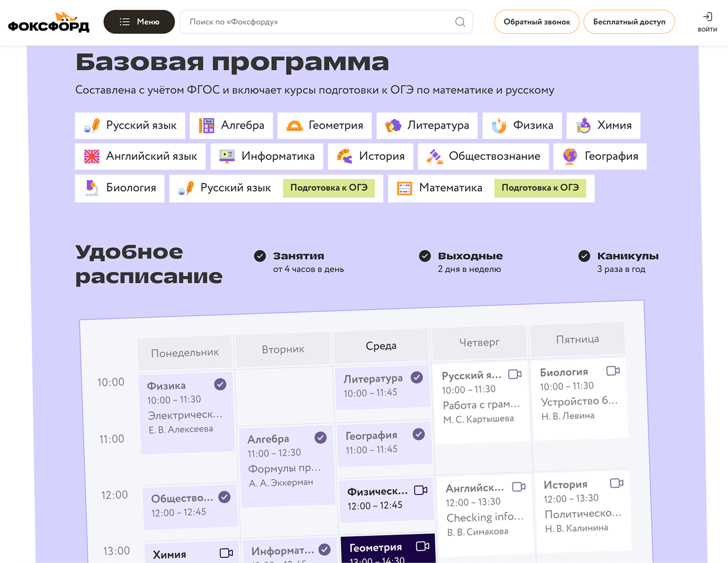Click the Математика abacus icon
Viewport: 728px width, 563px height.
point(404,188)
